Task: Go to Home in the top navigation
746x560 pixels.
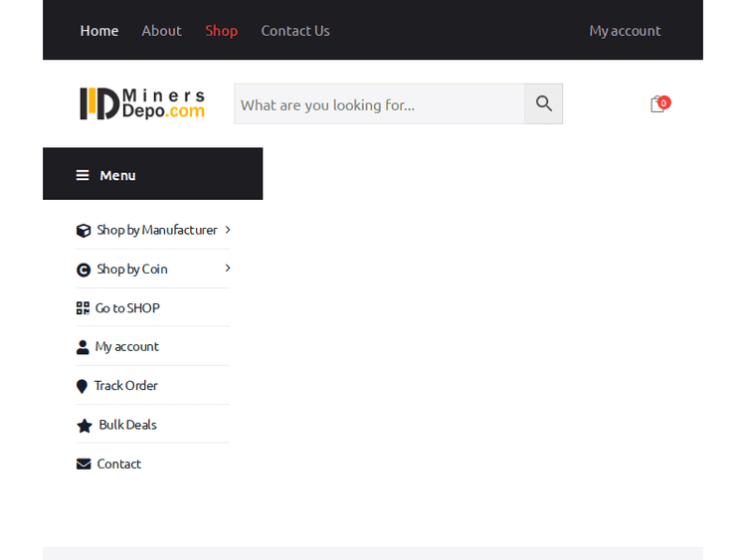Action: point(99,31)
